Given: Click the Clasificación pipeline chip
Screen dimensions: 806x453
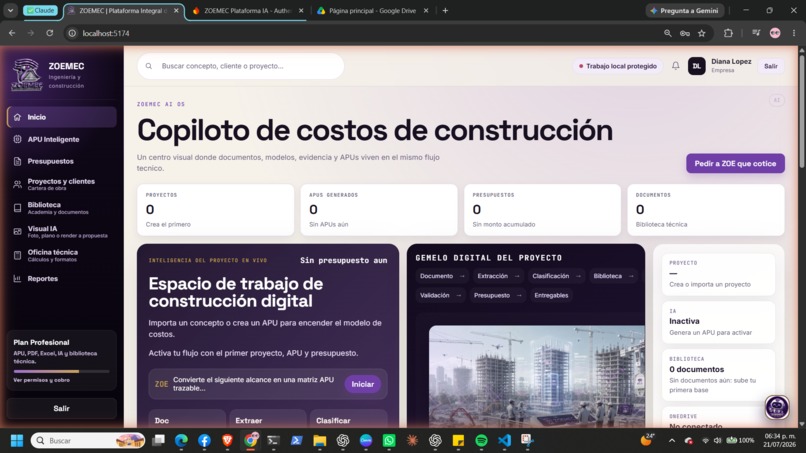Looking at the screenshot, I should (x=556, y=276).
